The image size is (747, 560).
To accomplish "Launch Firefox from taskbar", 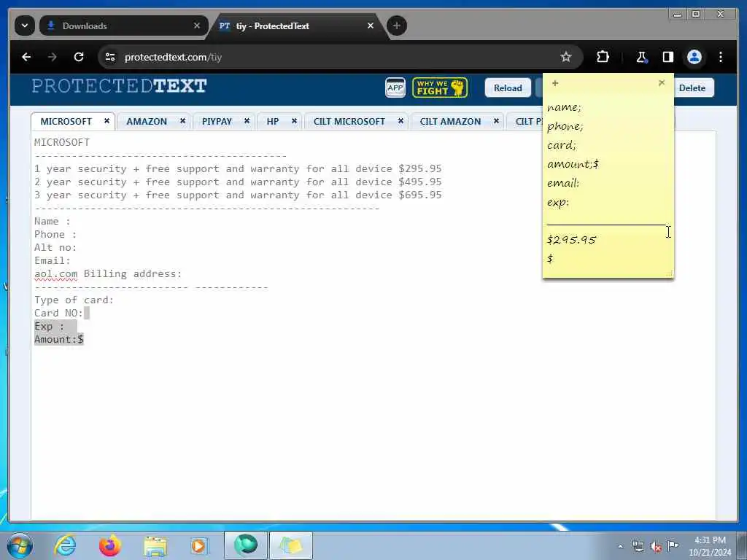I will [110, 545].
